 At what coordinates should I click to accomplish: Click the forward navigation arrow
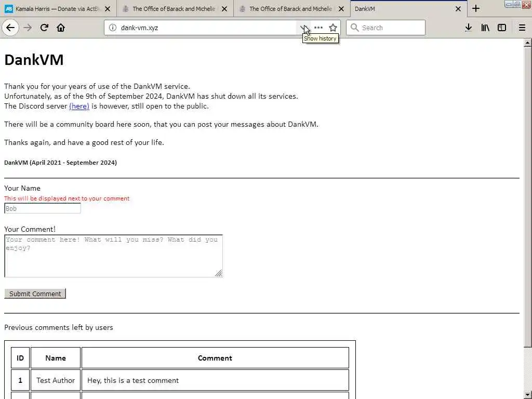click(x=28, y=28)
